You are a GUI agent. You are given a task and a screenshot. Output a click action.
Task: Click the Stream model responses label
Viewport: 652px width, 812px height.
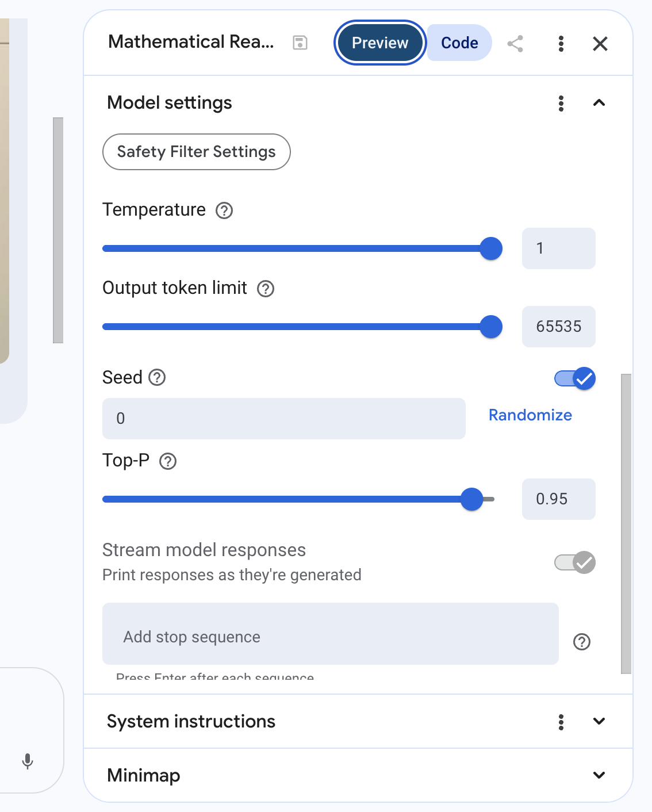pyautogui.click(x=204, y=550)
